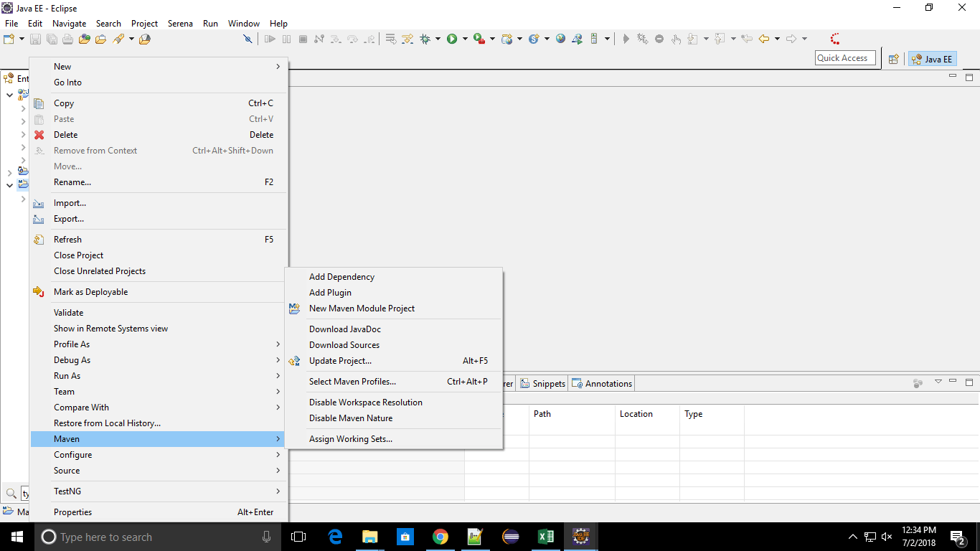Click the Resume debug icon
This screenshot has width=980, height=551.
pos(270,39)
